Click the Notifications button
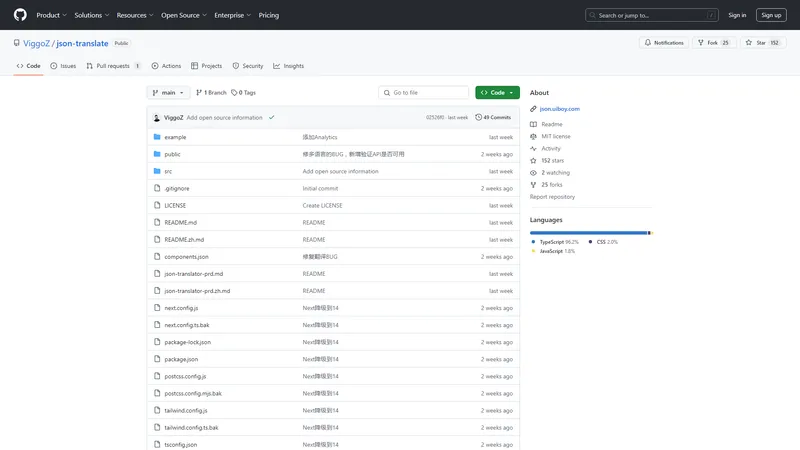Image resolution: width=800 pixels, height=450 pixels. [664, 43]
